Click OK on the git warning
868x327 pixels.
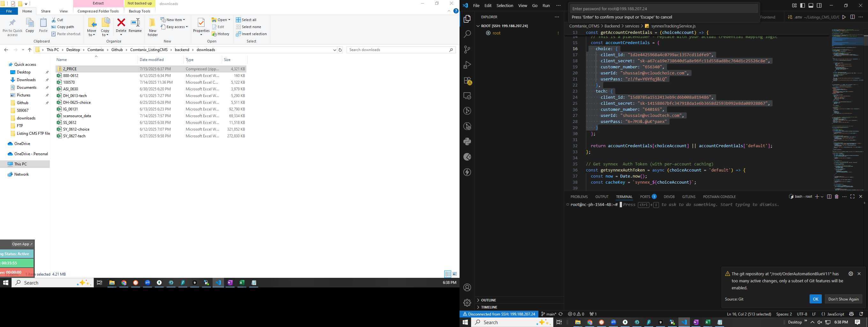click(x=815, y=299)
